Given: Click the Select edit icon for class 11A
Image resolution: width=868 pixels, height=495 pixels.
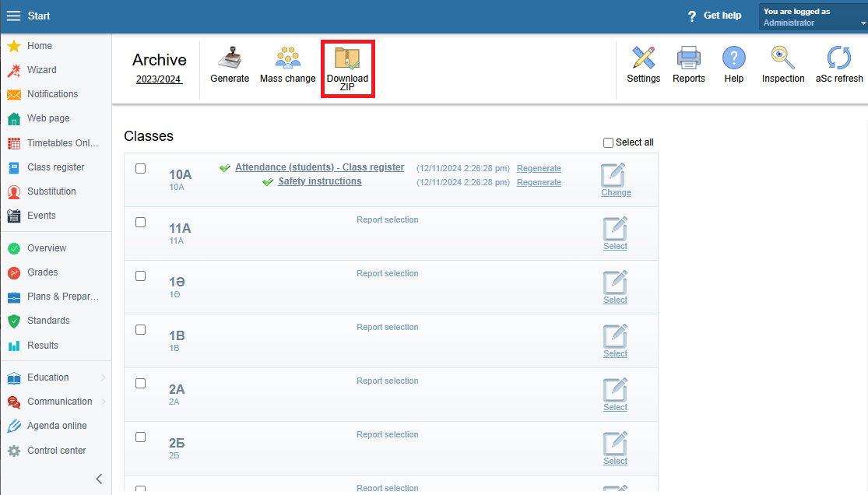Looking at the screenshot, I should tap(615, 229).
